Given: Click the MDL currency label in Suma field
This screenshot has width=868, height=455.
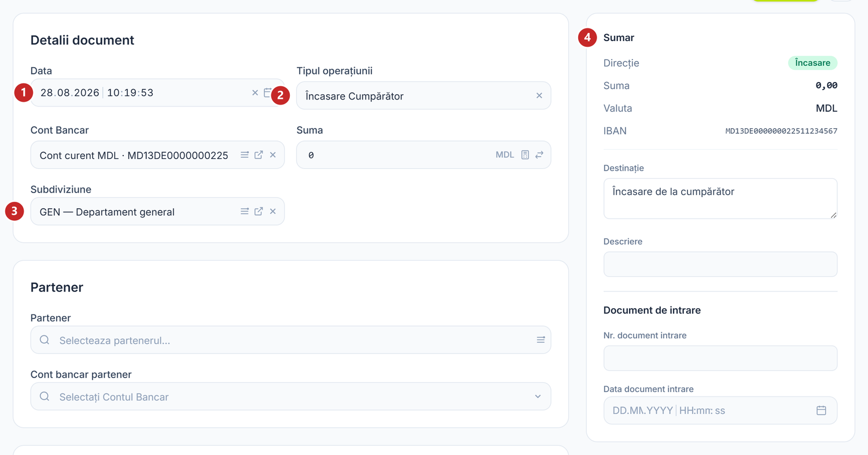Looking at the screenshot, I should [505, 155].
